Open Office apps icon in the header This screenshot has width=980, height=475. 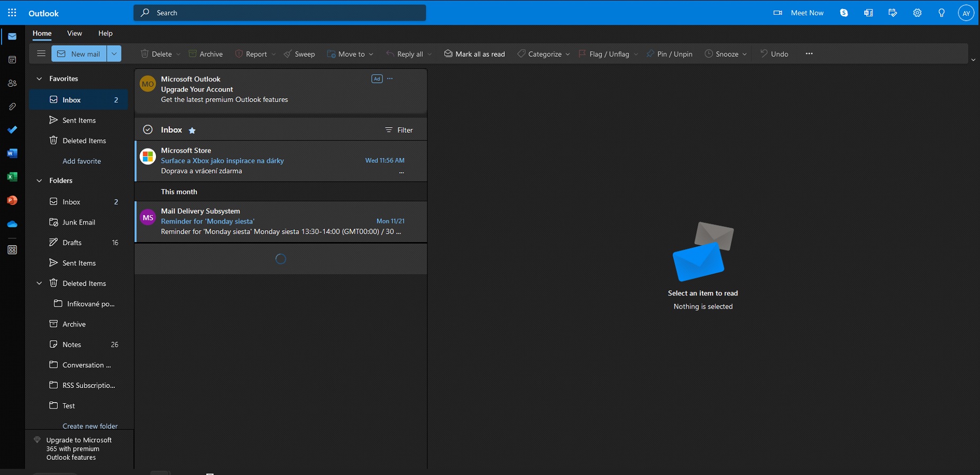[868, 13]
